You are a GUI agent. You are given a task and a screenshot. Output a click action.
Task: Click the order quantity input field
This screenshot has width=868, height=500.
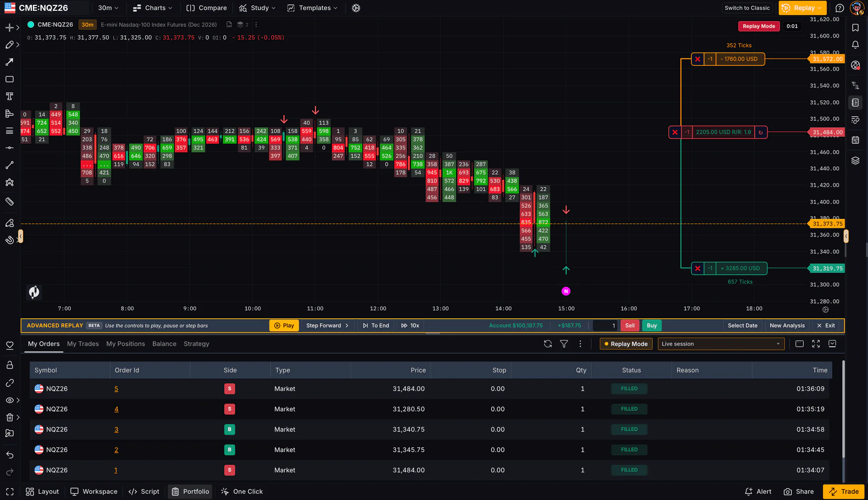605,325
